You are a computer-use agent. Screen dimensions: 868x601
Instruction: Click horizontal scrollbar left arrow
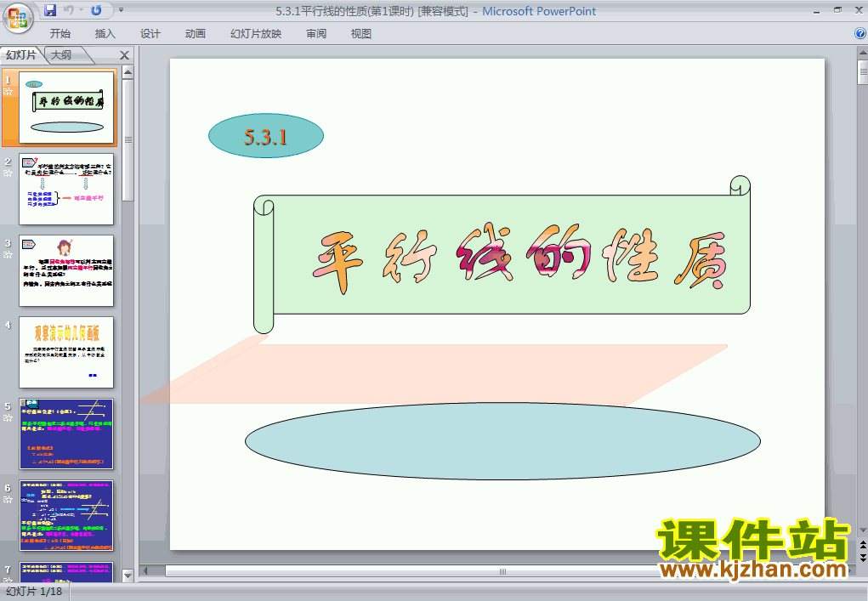[145, 571]
